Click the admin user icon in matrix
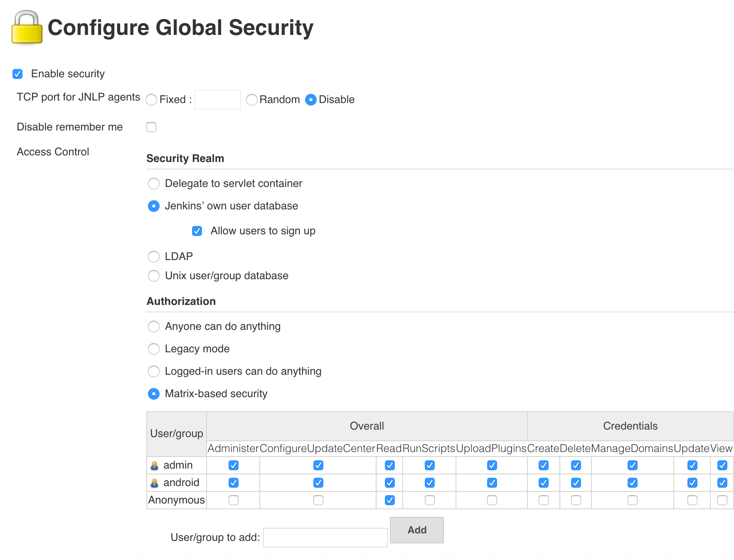Screen dimensions: 734x560 (x=154, y=466)
